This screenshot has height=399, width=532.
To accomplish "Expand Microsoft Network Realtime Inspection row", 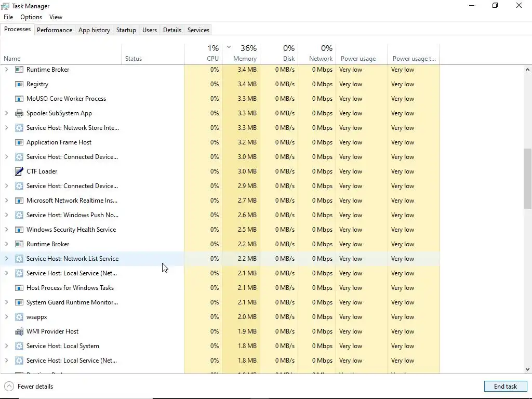I will pyautogui.click(x=6, y=201).
